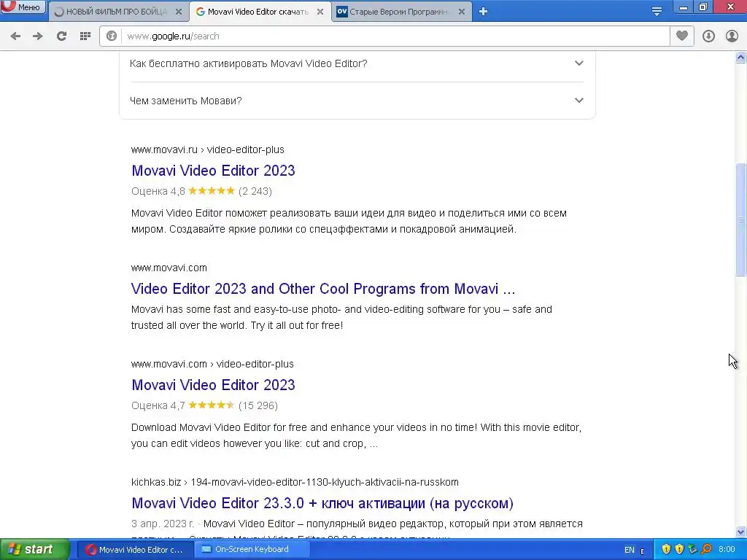This screenshot has height=560, width=747.
Task: Close the Старые Версии Программ tab
Action: click(462, 12)
